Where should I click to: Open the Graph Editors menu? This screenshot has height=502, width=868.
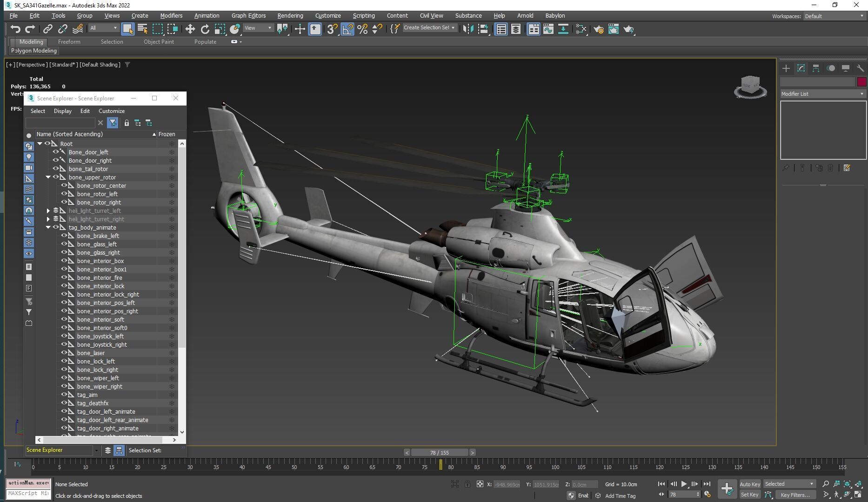pos(248,16)
